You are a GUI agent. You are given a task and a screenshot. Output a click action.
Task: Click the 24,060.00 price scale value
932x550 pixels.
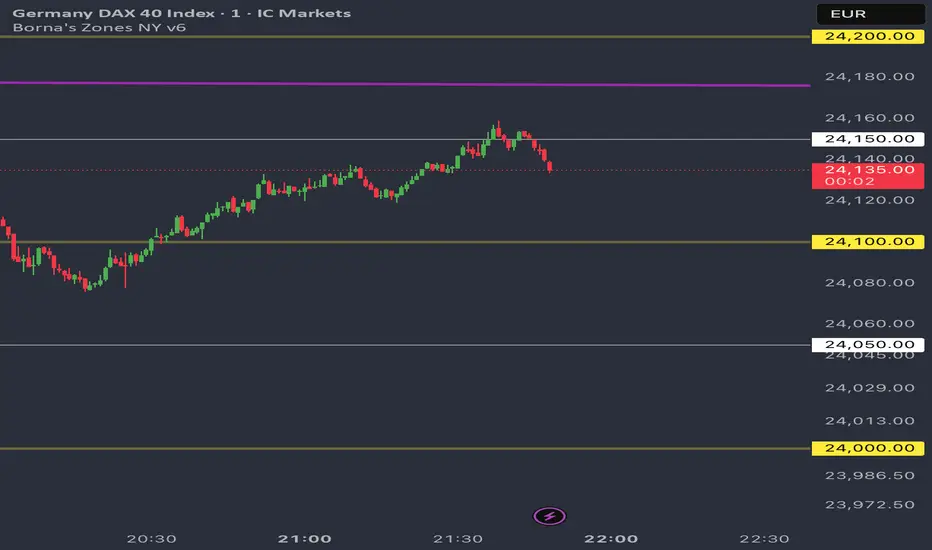(867, 324)
